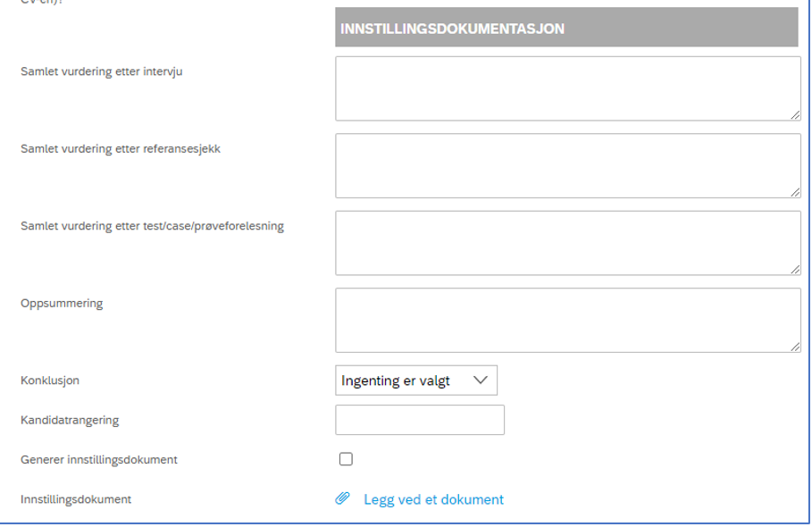Click the resize grip of the referansesjekk textarea

795,192
